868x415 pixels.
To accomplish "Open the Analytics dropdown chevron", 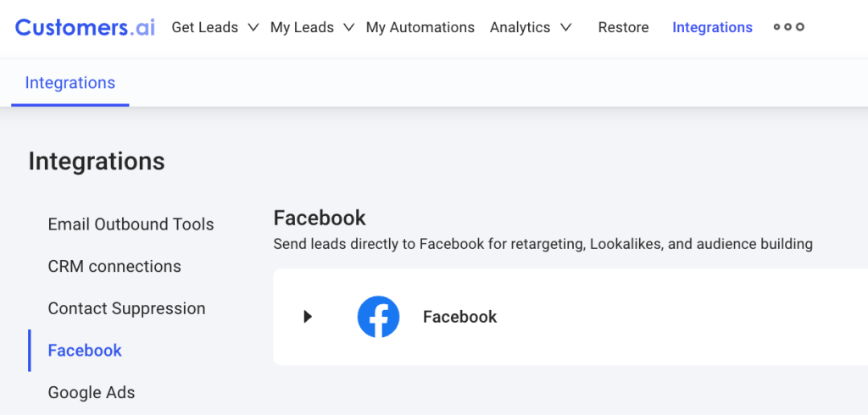I will pyautogui.click(x=565, y=27).
